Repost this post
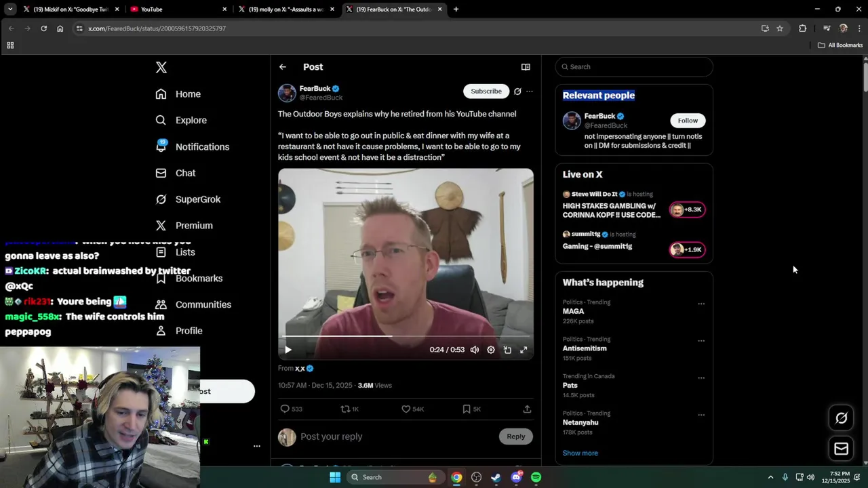This screenshot has width=868, height=488. click(345, 409)
